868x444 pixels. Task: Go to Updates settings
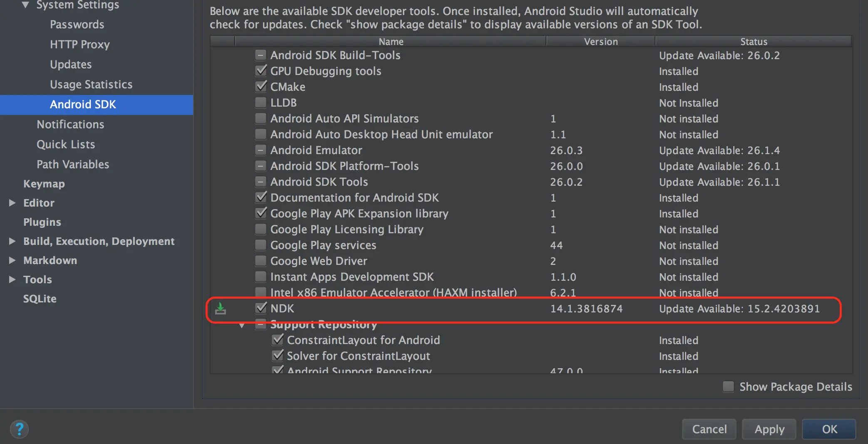71,65
